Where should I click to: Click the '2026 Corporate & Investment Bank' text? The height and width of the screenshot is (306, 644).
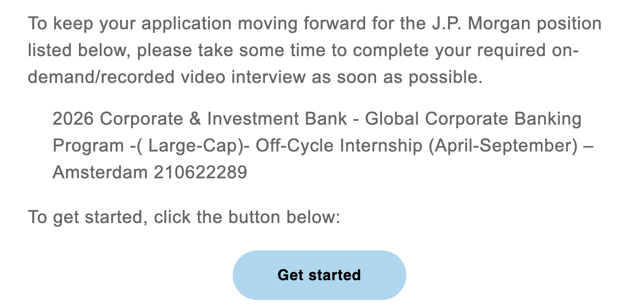(x=200, y=119)
